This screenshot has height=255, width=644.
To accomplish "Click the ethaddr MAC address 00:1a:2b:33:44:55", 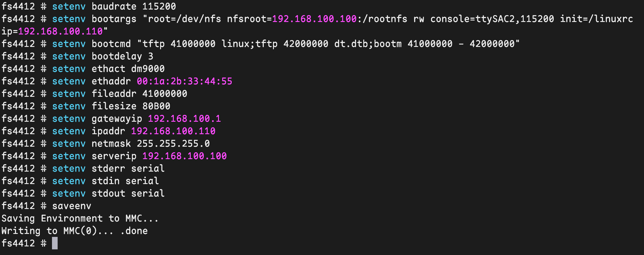I will [184, 81].
